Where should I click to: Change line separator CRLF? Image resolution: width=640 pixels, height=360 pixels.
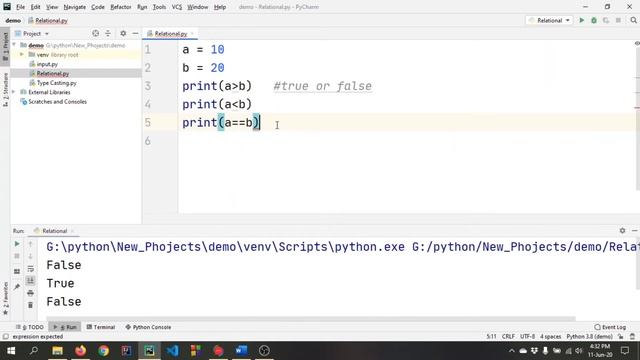(x=508, y=337)
